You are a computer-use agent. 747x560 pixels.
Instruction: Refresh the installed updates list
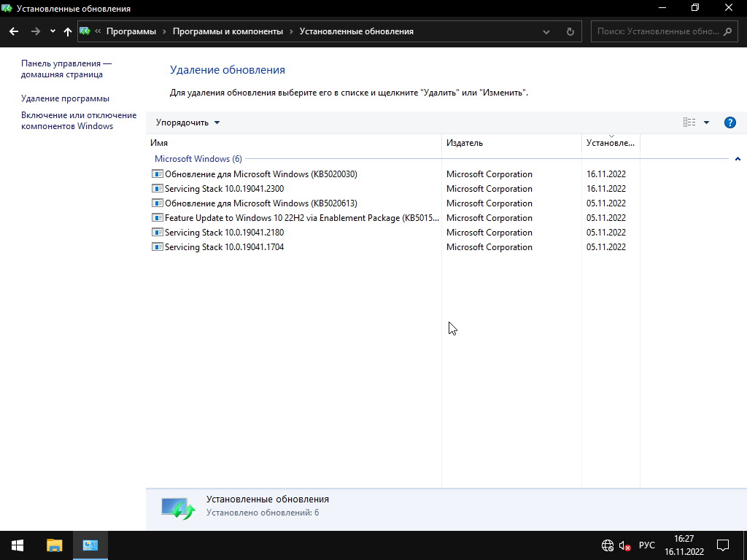coord(570,31)
